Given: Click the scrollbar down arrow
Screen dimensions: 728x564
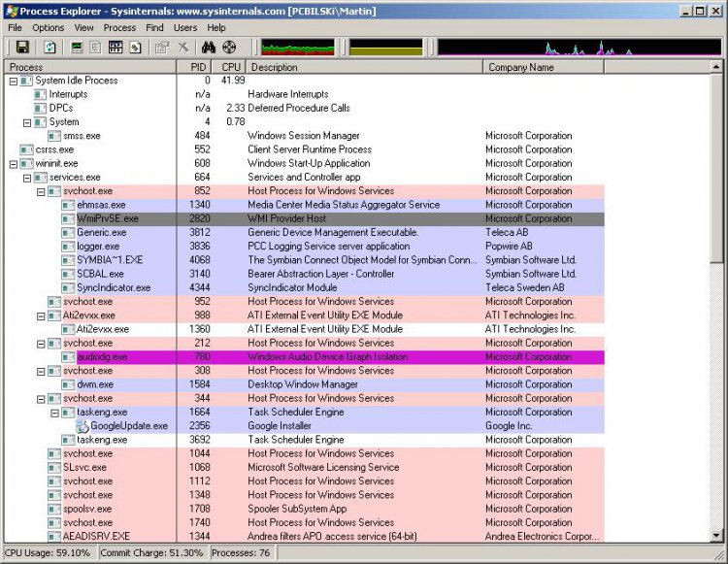Looking at the screenshot, I should (x=716, y=536).
